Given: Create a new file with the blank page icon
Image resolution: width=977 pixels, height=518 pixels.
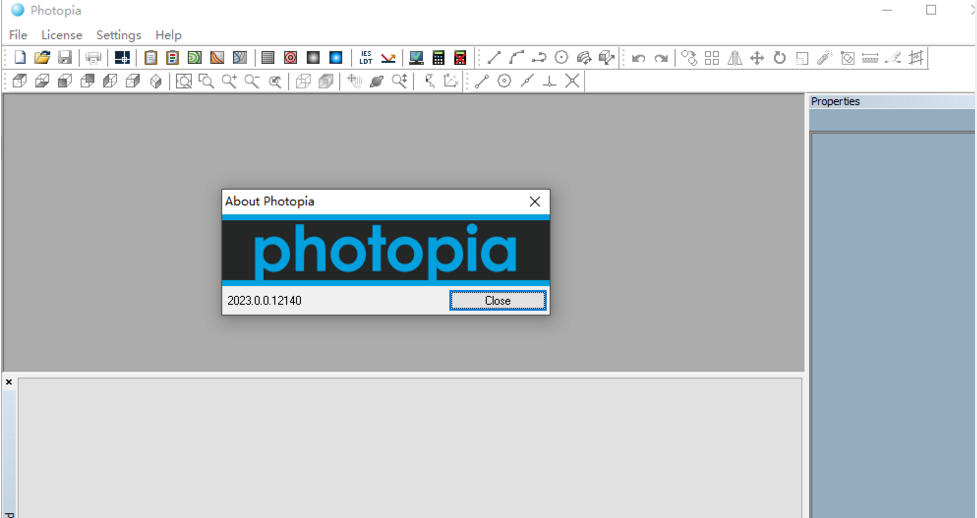Looking at the screenshot, I should (20, 58).
